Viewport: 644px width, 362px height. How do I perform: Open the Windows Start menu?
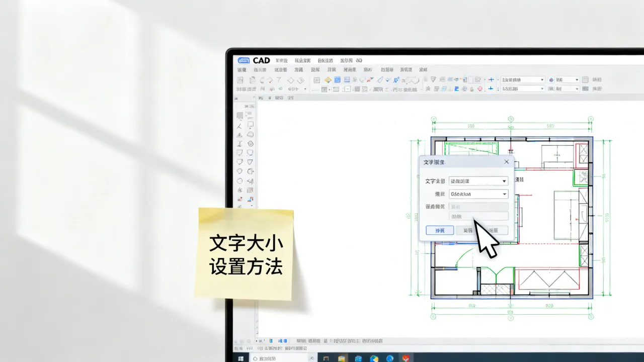[x=240, y=358]
